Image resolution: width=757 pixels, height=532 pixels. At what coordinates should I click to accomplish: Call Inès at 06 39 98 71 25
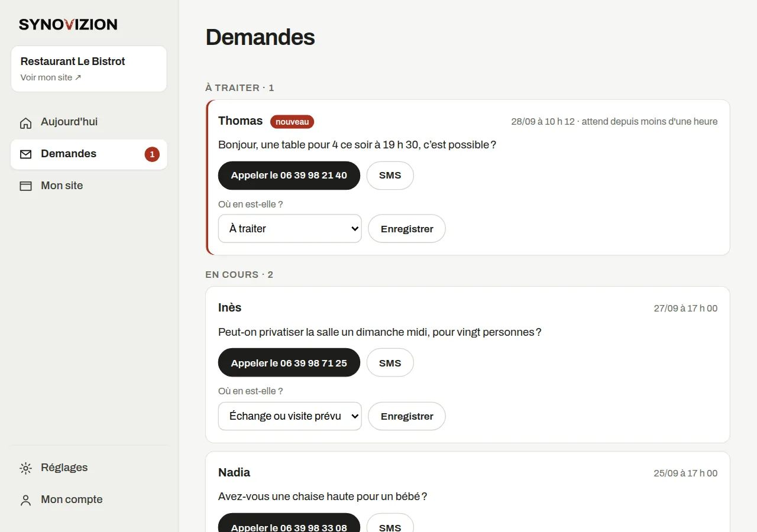(x=289, y=363)
